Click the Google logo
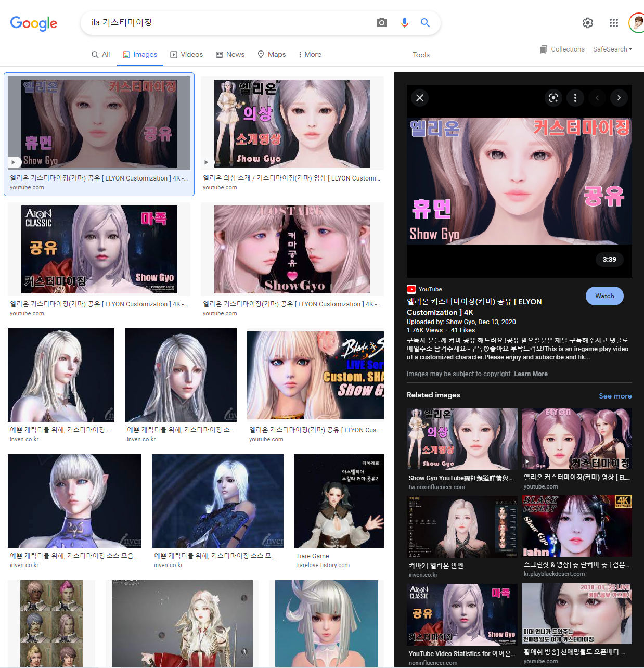Screen dimensions: 644x668 pos(34,23)
